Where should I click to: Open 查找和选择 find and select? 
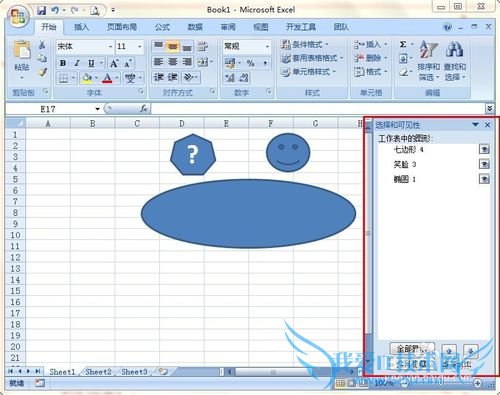455,61
